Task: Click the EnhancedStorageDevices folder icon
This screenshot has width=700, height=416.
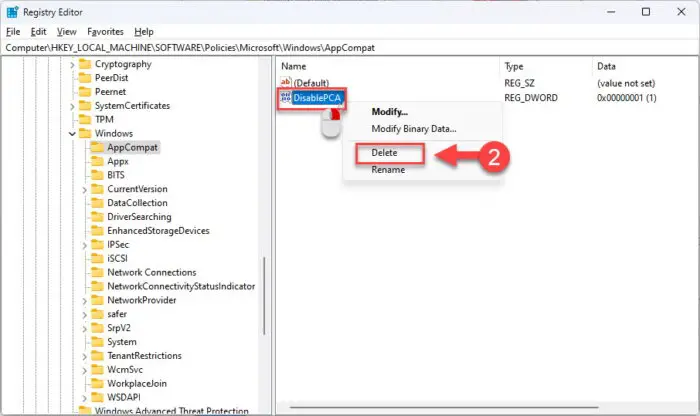Action: (97, 231)
